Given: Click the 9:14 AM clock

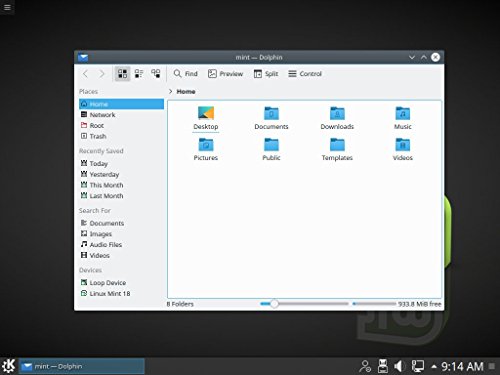Looking at the screenshot, I should pyautogui.click(x=462, y=366).
